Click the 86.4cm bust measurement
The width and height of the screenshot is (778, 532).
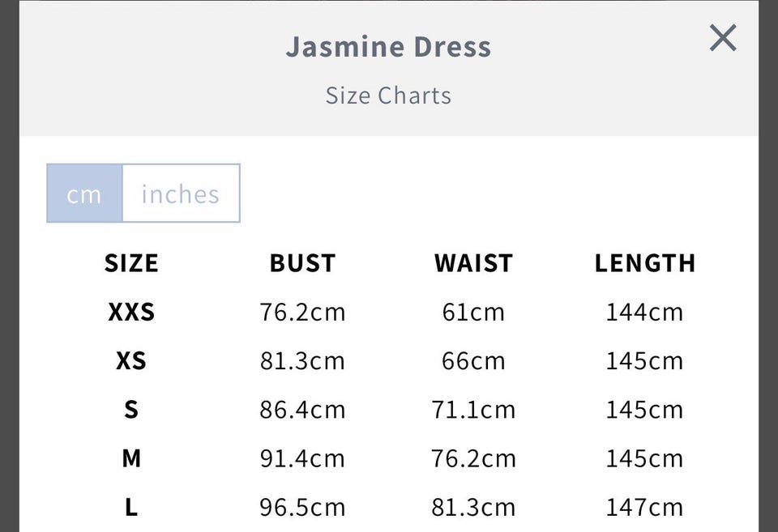pyautogui.click(x=302, y=410)
